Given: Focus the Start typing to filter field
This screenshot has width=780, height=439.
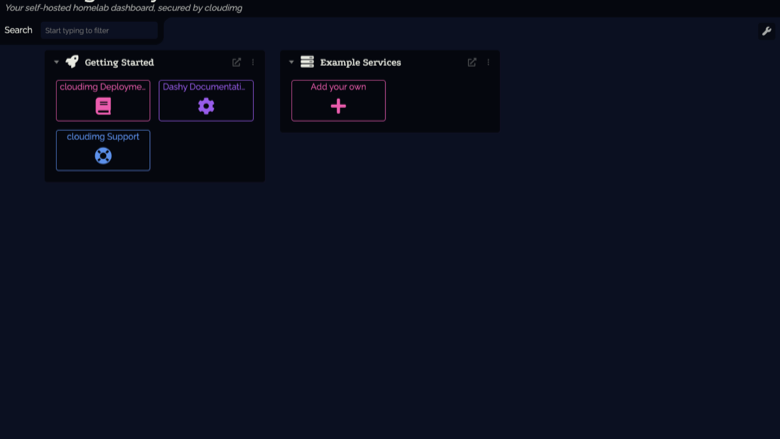Looking at the screenshot, I should tap(99, 30).
